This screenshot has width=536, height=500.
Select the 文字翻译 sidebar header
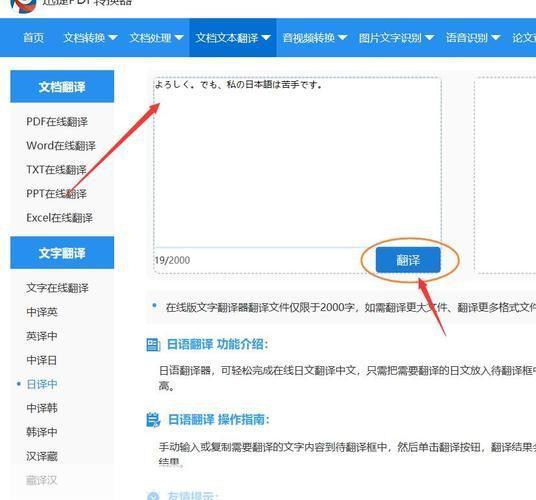[x=62, y=253]
